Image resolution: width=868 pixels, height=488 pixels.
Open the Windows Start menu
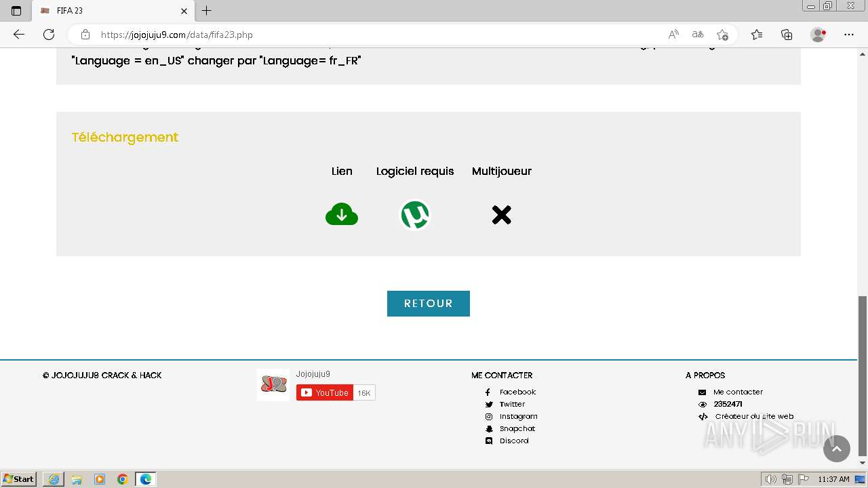click(18, 479)
